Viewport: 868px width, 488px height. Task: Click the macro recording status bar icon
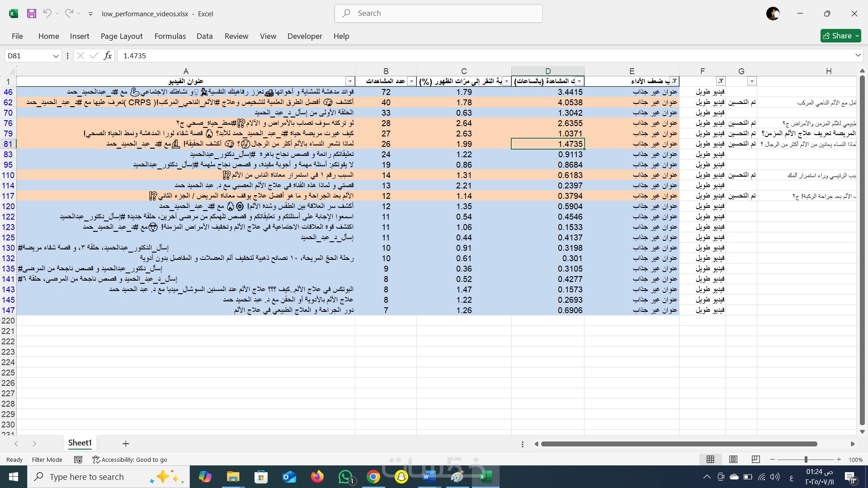coord(78,460)
